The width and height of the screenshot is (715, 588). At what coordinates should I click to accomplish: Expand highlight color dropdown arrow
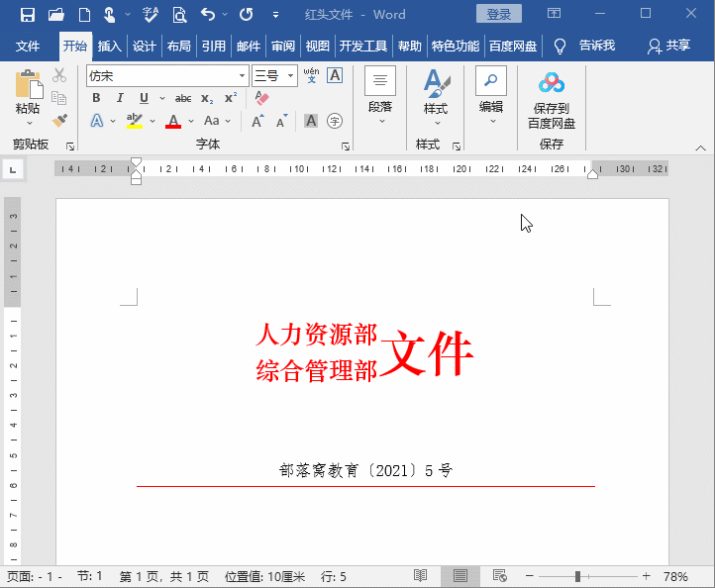[153, 121]
